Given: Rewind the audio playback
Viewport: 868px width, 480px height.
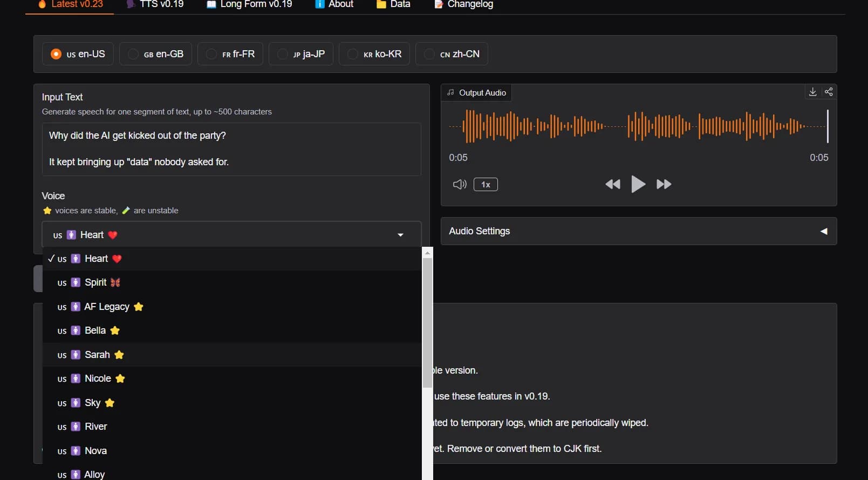Looking at the screenshot, I should [x=612, y=185].
